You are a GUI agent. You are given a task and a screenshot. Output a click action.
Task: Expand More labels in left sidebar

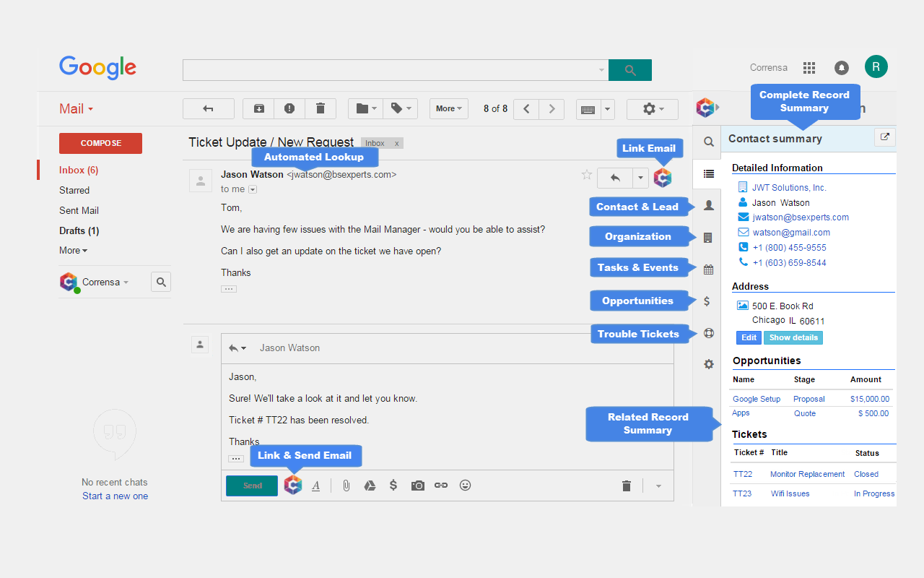click(x=74, y=251)
